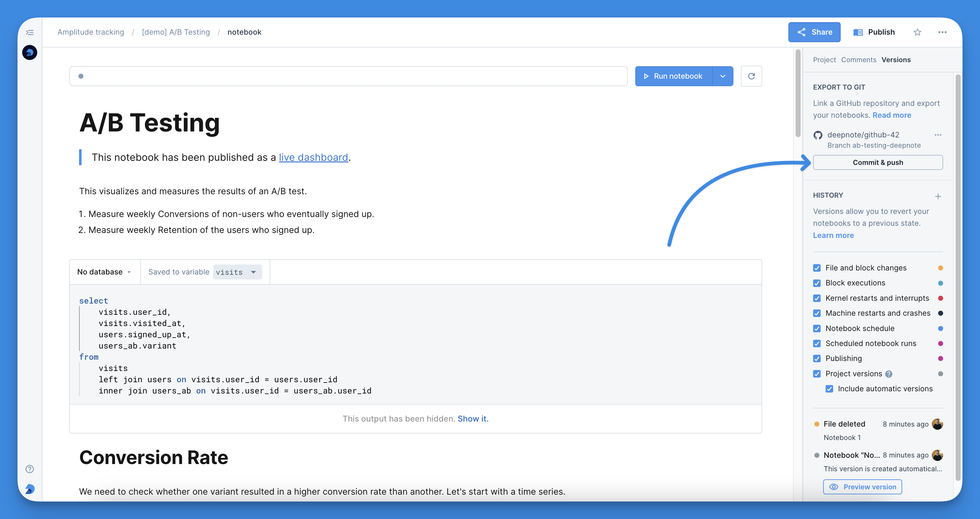Viewport: 980px width, 519px height.
Task: Toggle Kernel restarts and interrupts checkbox
Action: pos(817,298)
